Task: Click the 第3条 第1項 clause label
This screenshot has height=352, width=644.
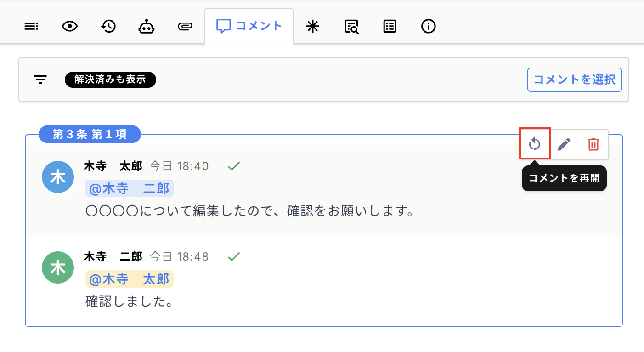Action: [90, 134]
